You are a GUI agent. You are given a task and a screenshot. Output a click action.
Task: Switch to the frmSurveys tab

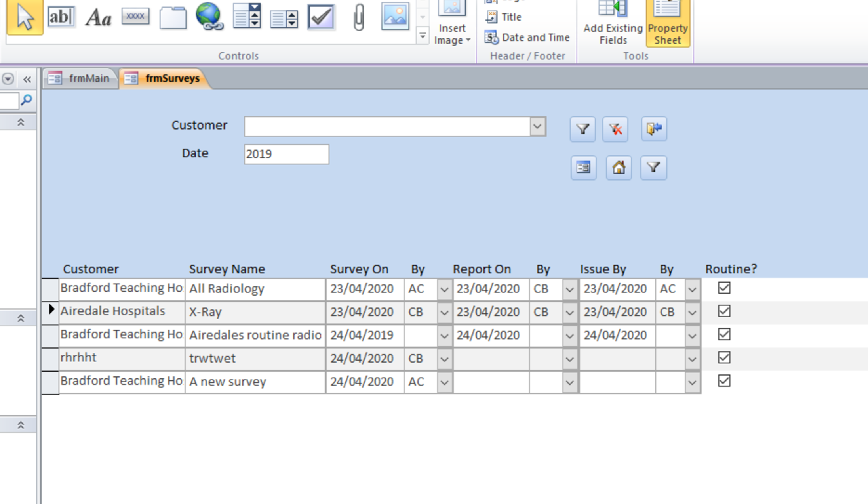[164, 78]
